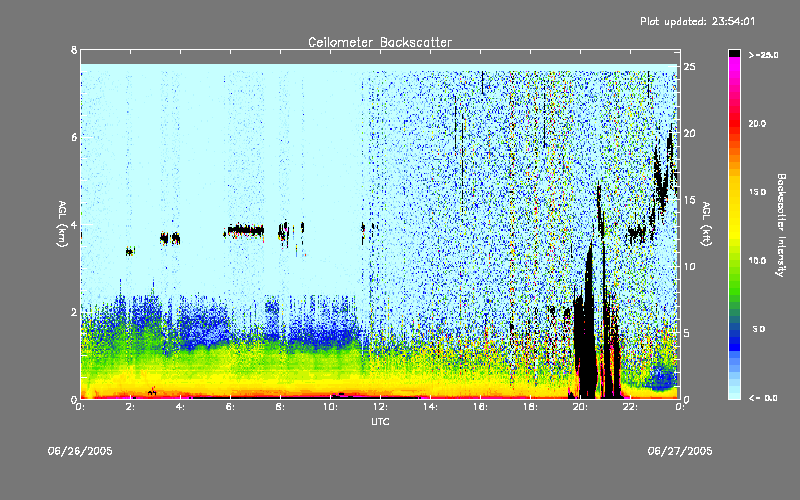Click the '06/26/2005' start date label
This screenshot has width=800, height=500.
[80, 451]
